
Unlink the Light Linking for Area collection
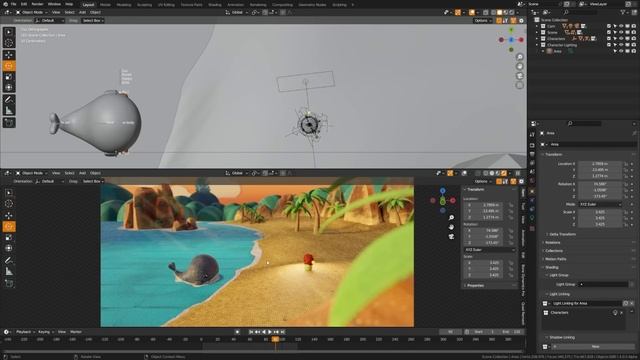(632, 303)
